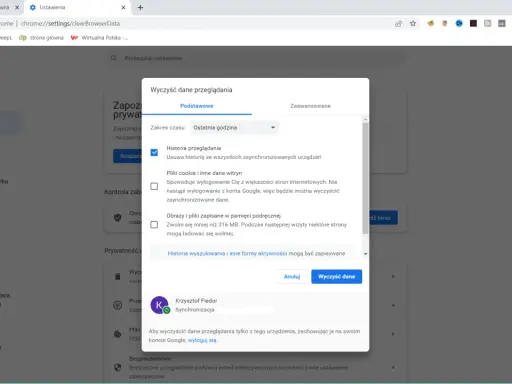The image size is (512, 384).
Task: Open the Wirtualna Polska bookmark
Action: tap(99, 38)
